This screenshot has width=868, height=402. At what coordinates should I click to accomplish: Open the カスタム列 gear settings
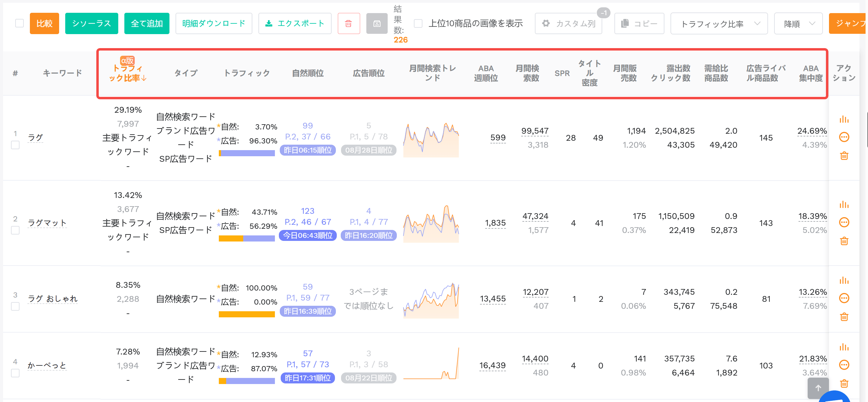568,23
